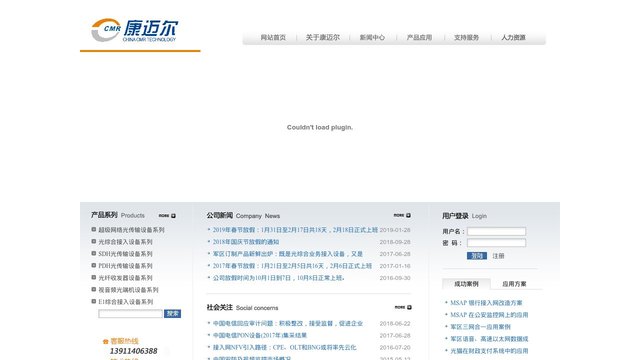Screen dimensions: 640x360
Task: Open MSAP 在公安监控网上的应用 case
Action: [x=489, y=315]
